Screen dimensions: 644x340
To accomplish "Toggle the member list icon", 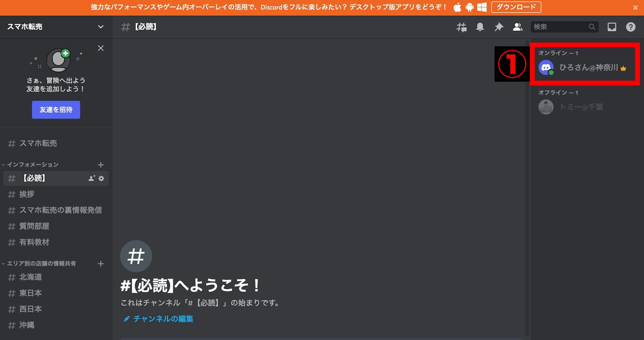I will click(517, 27).
